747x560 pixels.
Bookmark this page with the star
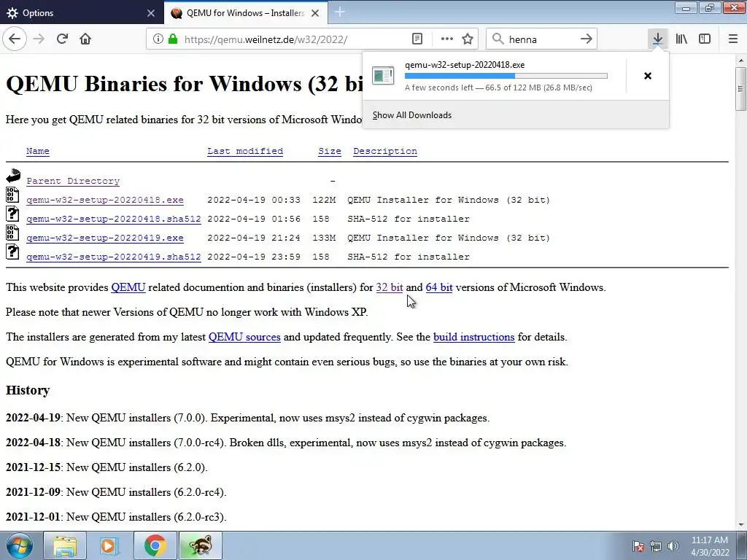click(468, 39)
